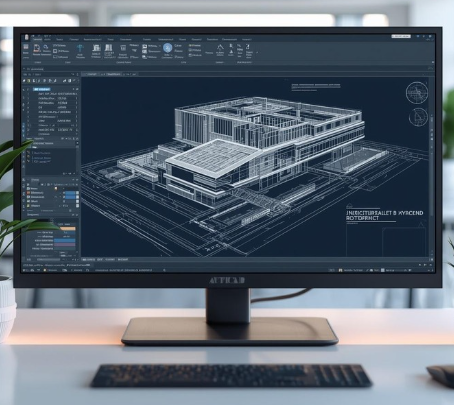Click the purple color bar in the bottom-left panel
This screenshot has width=454, height=405.
click(64, 244)
